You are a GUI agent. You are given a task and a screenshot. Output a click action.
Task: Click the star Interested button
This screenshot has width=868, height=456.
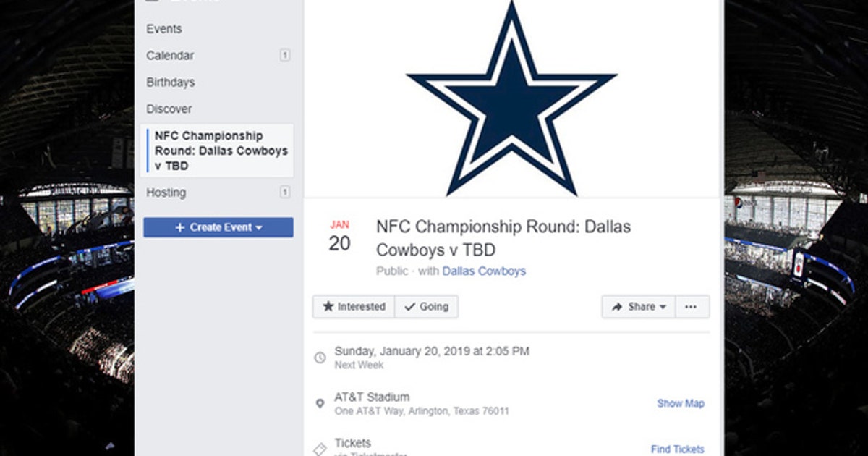point(354,306)
